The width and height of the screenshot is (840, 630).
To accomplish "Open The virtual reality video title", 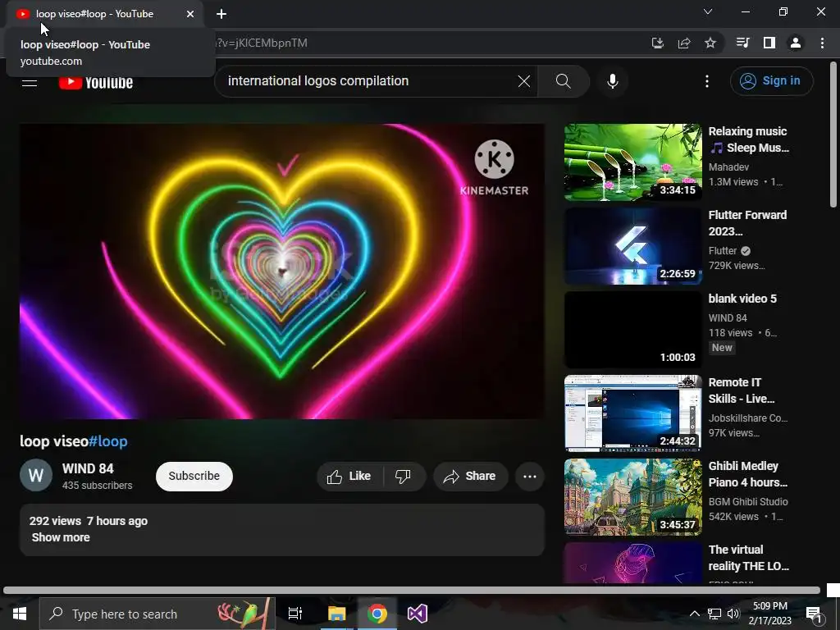I will [x=748, y=558].
